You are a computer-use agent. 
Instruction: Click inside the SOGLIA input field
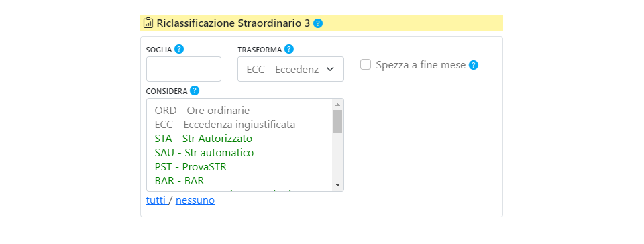184,69
